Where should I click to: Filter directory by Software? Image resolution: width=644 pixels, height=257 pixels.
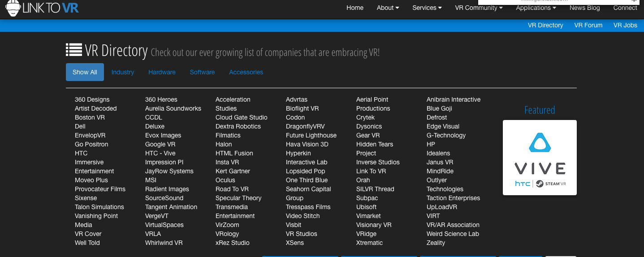click(x=202, y=72)
